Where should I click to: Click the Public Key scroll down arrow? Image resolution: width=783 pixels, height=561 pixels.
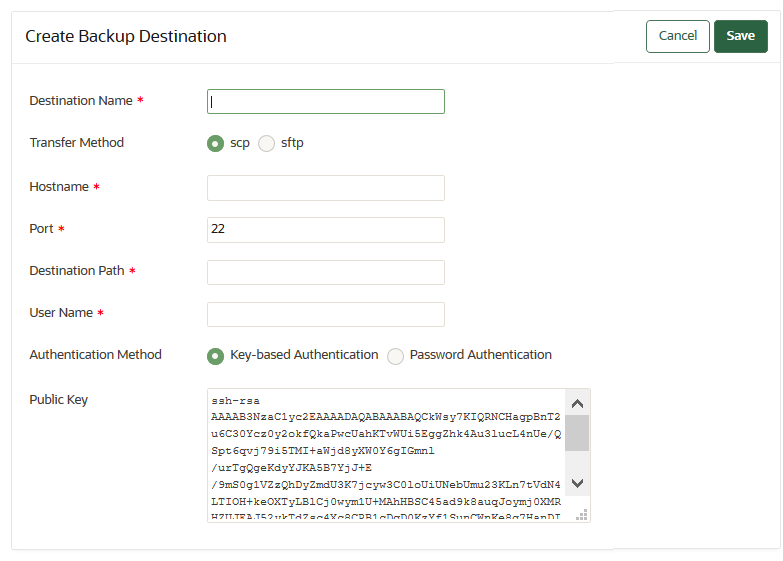[577, 483]
